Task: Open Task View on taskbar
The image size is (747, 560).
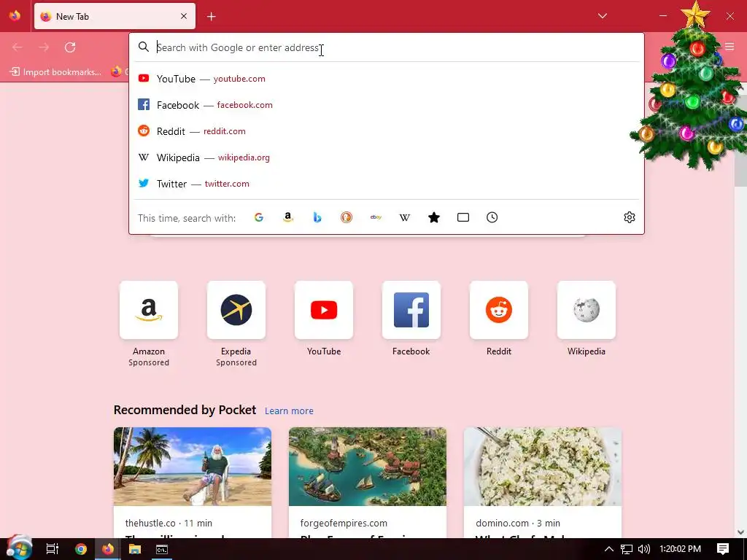Action: pos(53,549)
